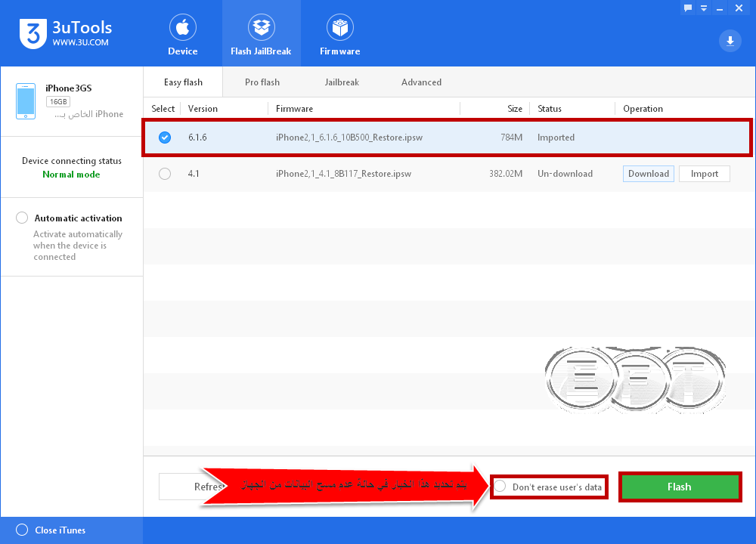Click the iPhone 3GS device icon
The image size is (756, 544).
click(x=26, y=101)
